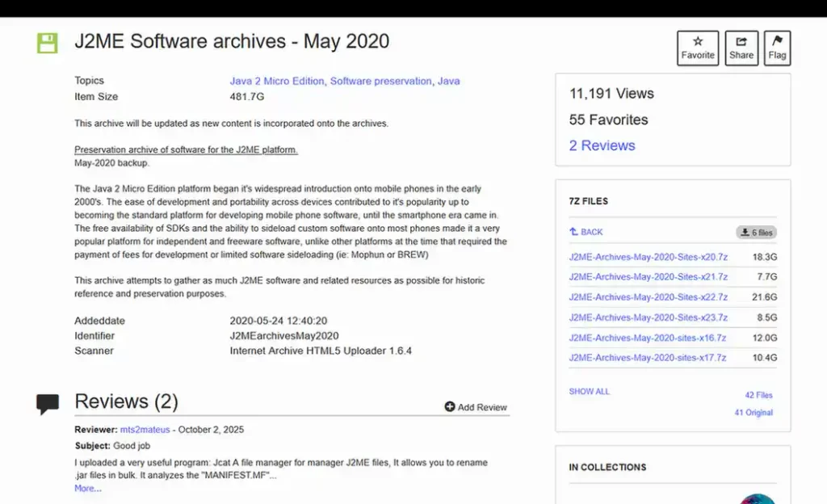Viewport: 827px width, 504px height.
Task: Download J2ME-Archives-May-2020-Sites-x20.7z
Action: click(649, 258)
